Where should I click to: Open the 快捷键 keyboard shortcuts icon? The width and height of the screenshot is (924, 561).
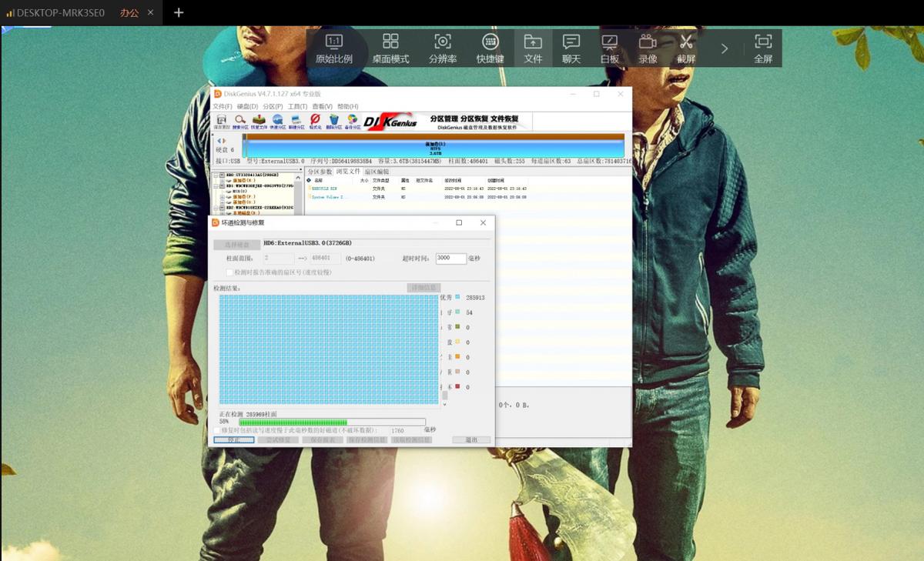coord(490,48)
